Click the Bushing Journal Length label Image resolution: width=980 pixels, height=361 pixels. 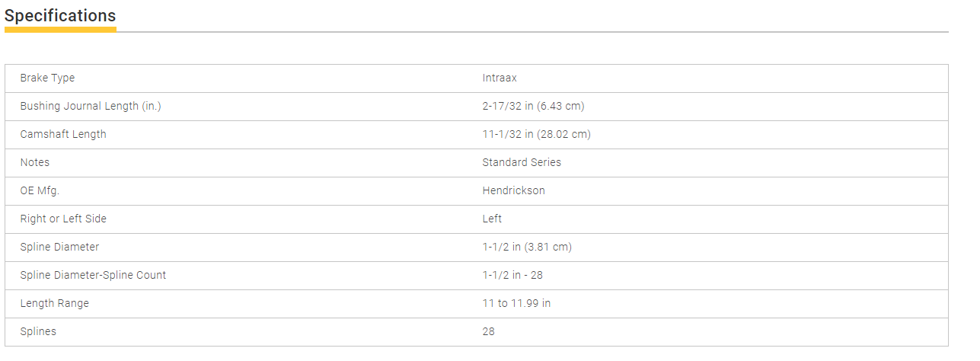pos(91,106)
